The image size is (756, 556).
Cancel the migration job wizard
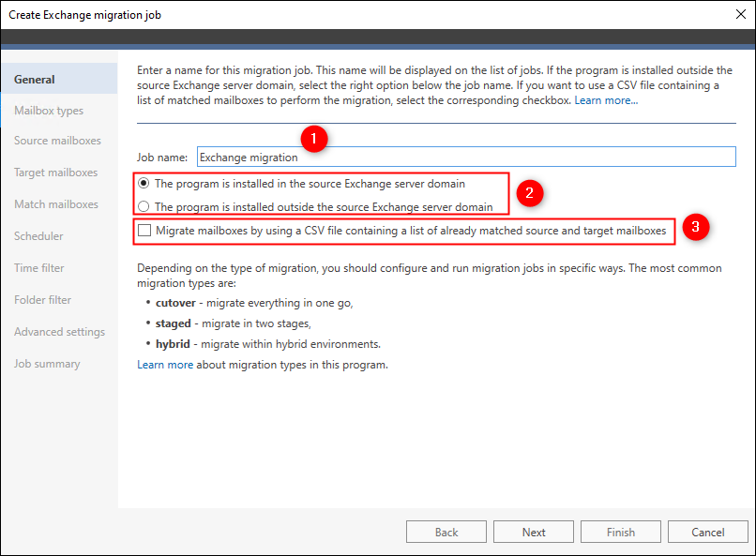tap(708, 532)
